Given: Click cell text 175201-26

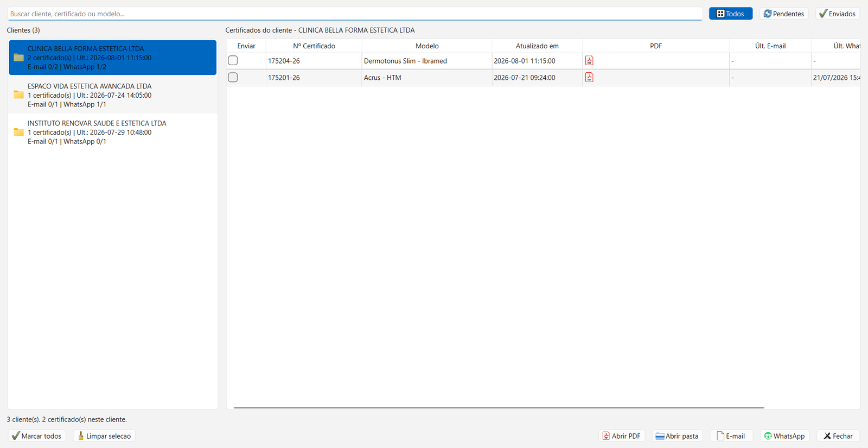Looking at the screenshot, I should point(284,78).
